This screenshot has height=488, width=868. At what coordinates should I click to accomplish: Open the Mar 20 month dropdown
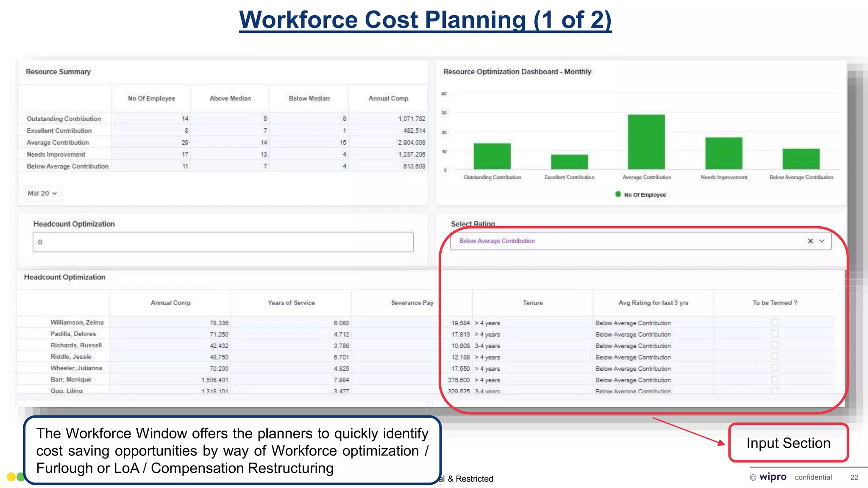[x=42, y=193]
